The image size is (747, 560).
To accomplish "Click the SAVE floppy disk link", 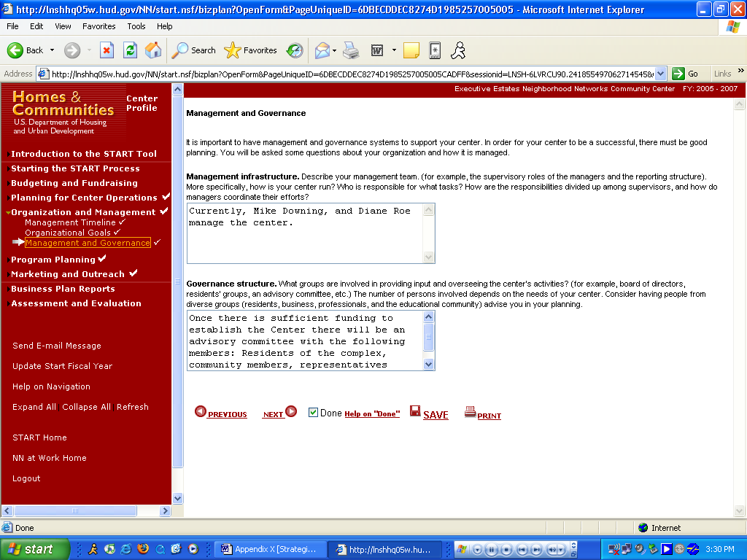I will [429, 413].
